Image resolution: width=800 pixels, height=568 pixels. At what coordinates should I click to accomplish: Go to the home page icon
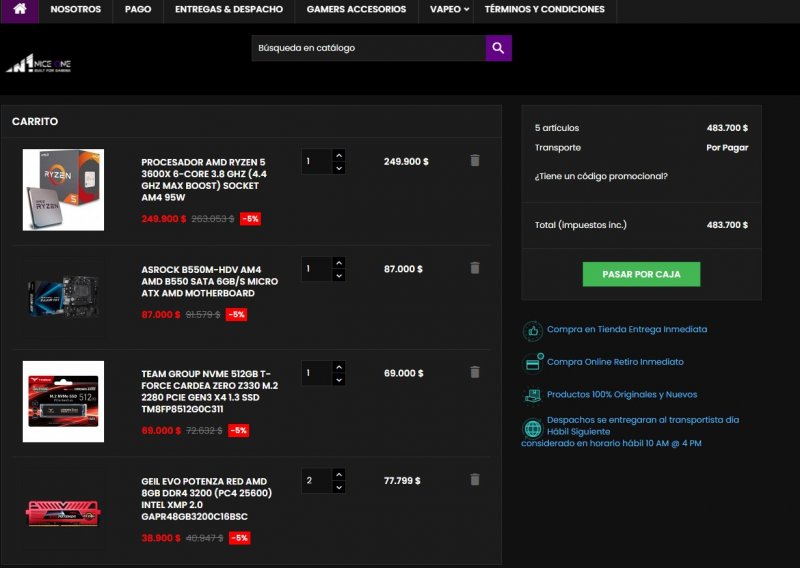(19, 9)
